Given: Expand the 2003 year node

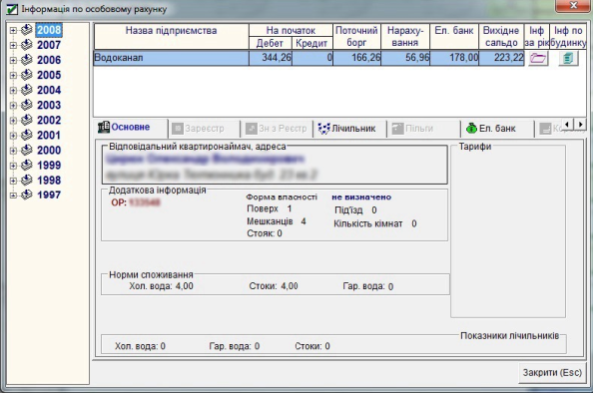Looking at the screenshot, I should tap(13, 105).
